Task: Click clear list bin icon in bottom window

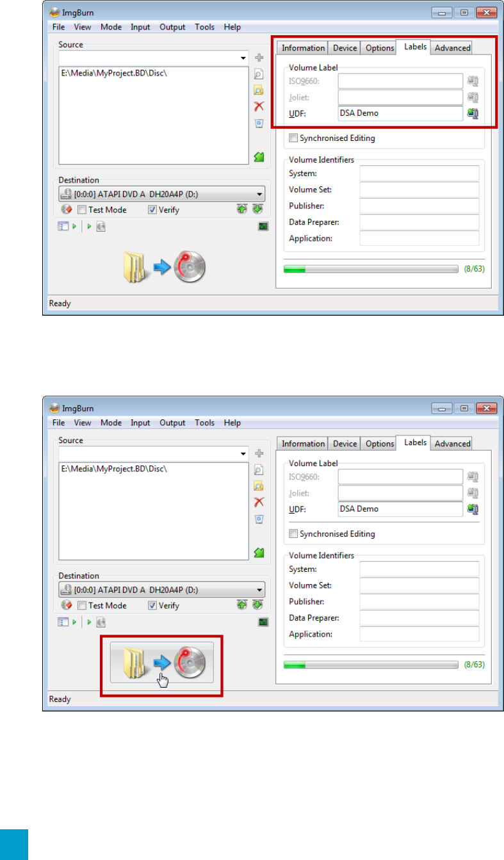Action: pos(259,519)
